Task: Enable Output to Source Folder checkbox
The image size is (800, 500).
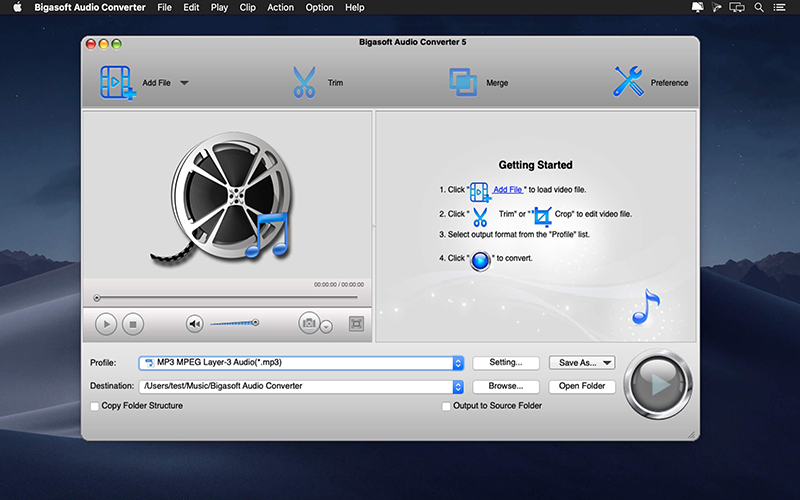Action: (446, 407)
